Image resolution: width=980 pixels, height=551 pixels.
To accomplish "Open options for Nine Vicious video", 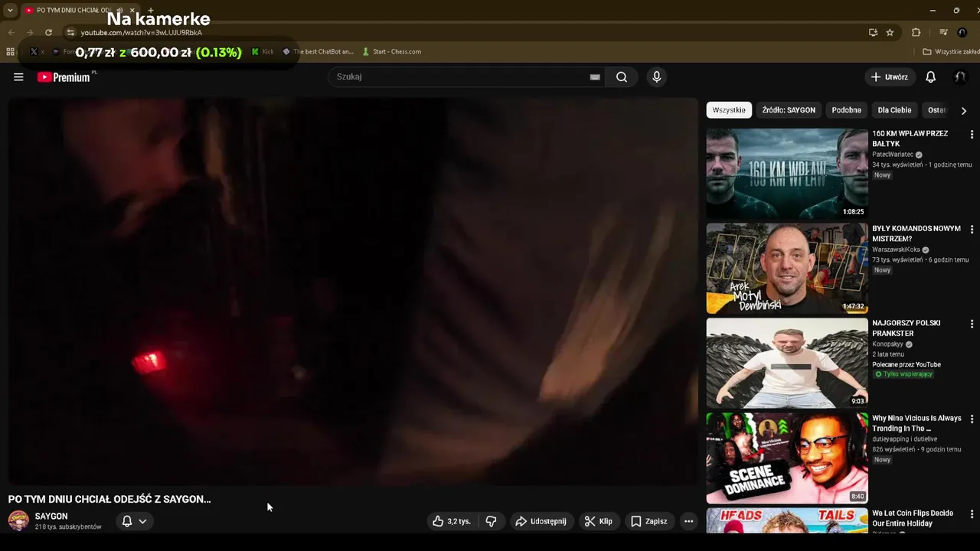I will click(x=972, y=419).
